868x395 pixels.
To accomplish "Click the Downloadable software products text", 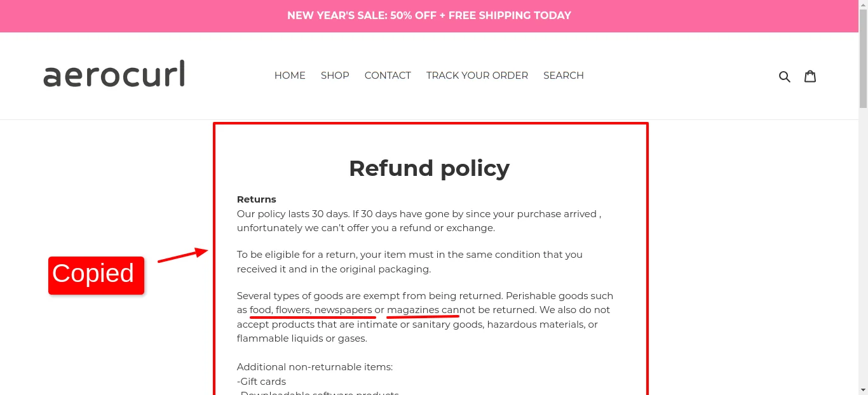I will (318, 392).
